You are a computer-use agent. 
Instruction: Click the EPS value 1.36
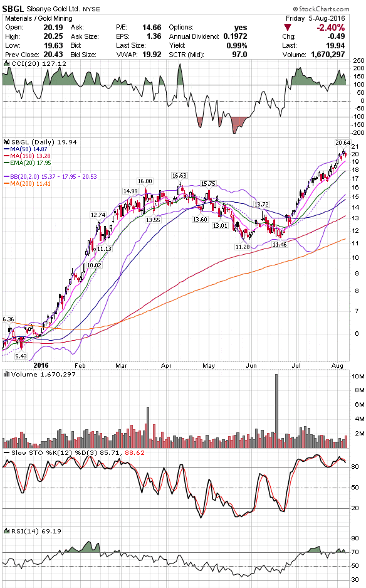click(x=154, y=36)
